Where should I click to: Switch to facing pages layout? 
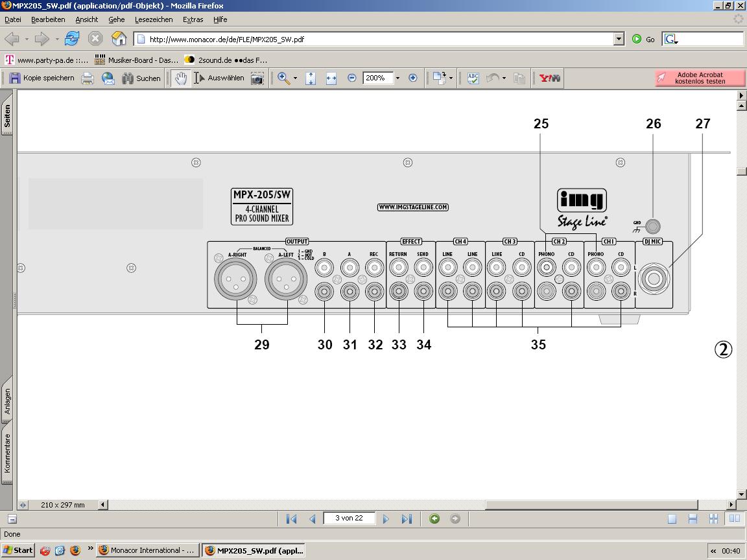tap(735, 519)
